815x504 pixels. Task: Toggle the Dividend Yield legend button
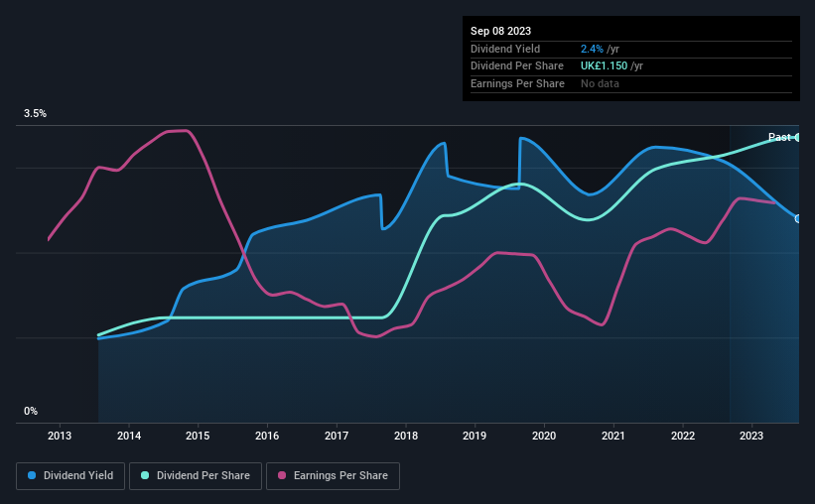(70, 476)
